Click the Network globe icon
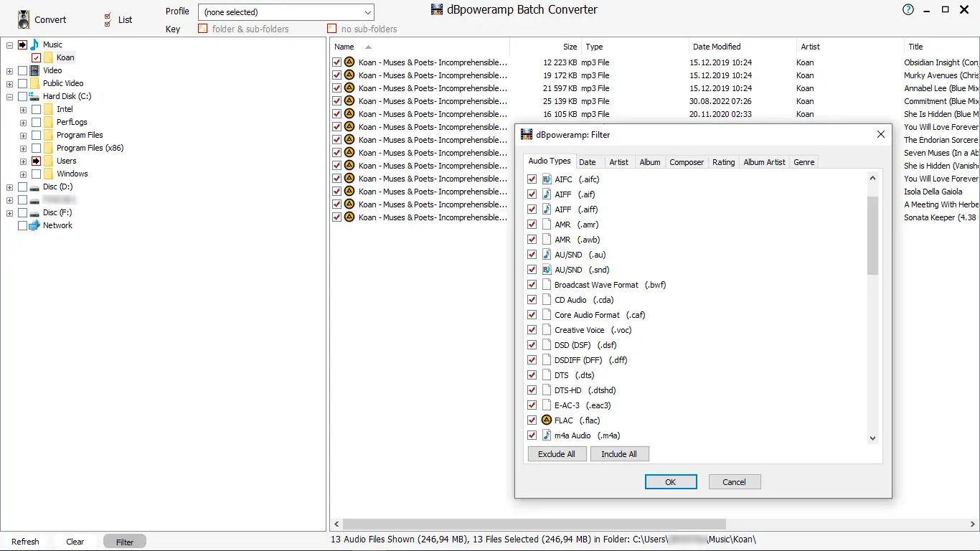This screenshot has height=551, width=980. pos(34,225)
